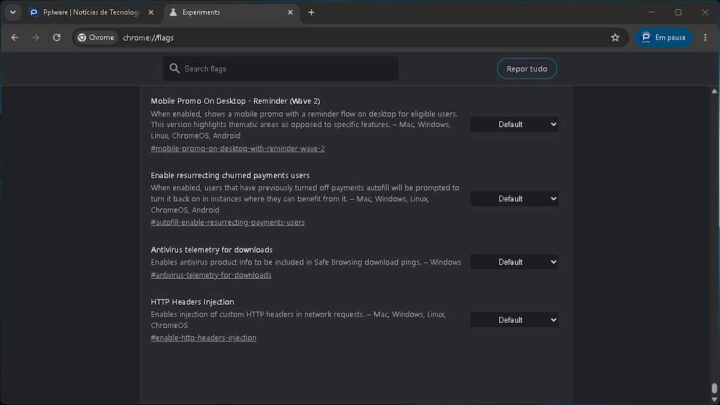
Task: Open the Chrome three-dot menu
Action: 705,38
